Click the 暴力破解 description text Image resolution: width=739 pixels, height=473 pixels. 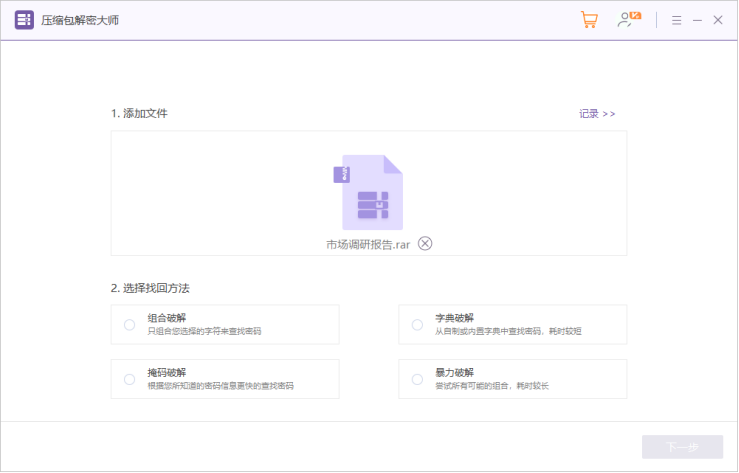click(x=492, y=386)
